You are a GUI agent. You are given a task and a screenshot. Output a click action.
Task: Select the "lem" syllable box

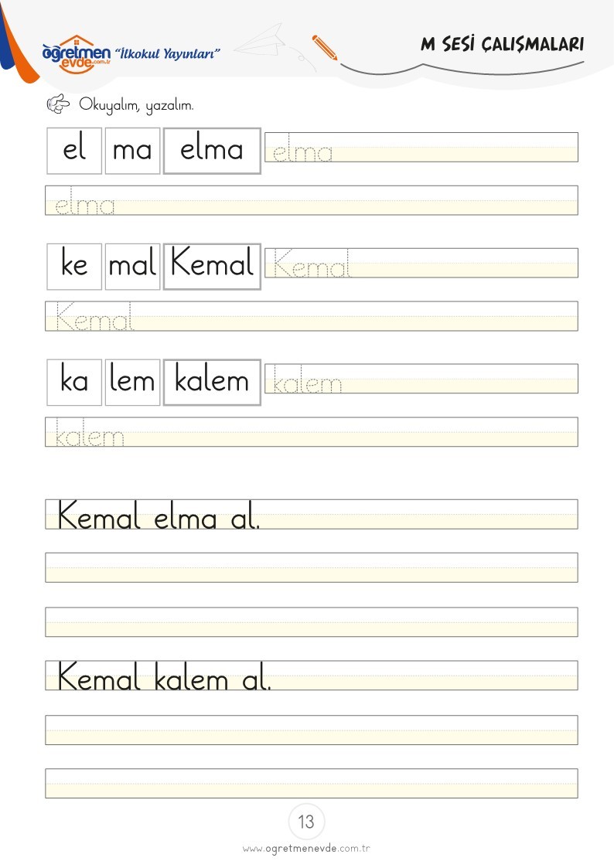[x=132, y=382]
